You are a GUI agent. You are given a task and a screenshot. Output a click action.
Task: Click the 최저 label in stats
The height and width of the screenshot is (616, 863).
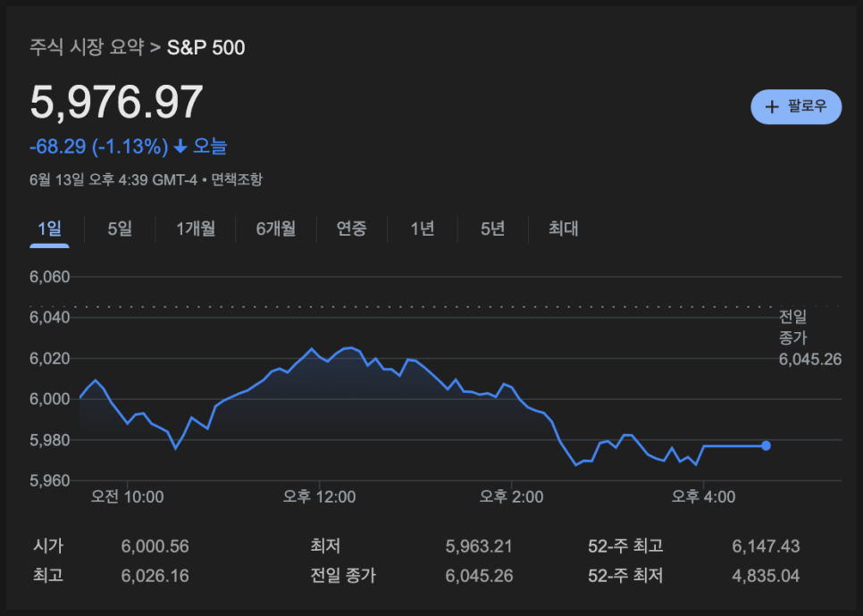[325, 545]
